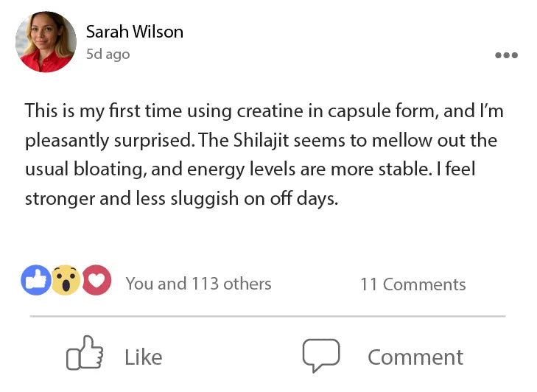Click the red heart reaction icon
Image resolution: width=537 pixels, height=392 pixels.
point(96,280)
